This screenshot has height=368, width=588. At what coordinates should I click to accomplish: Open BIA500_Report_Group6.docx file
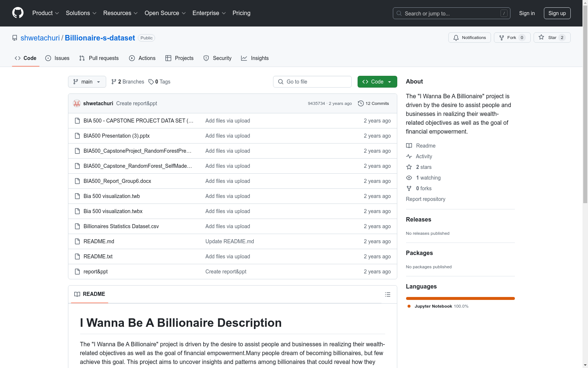pyautogui.click(x=117, y=181)
